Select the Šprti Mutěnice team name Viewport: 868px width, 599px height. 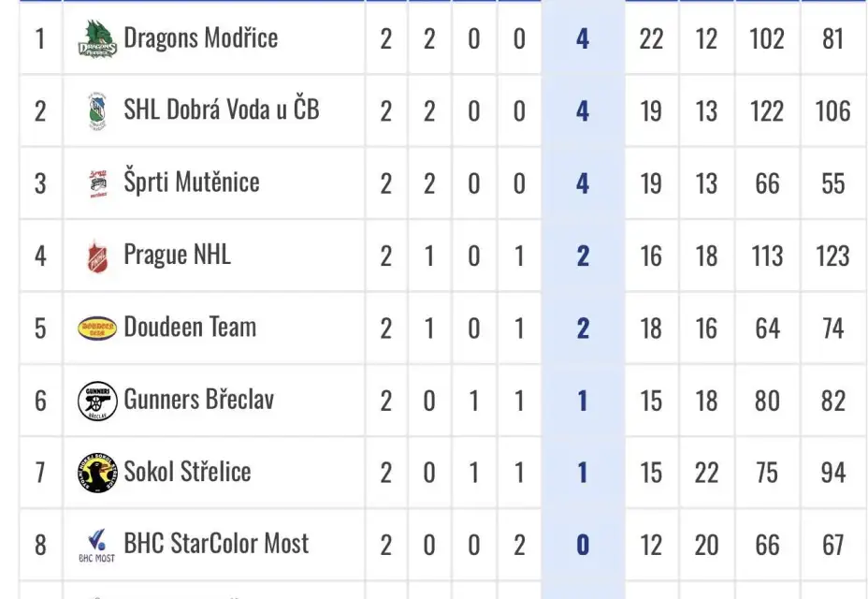tap(191, 183)
